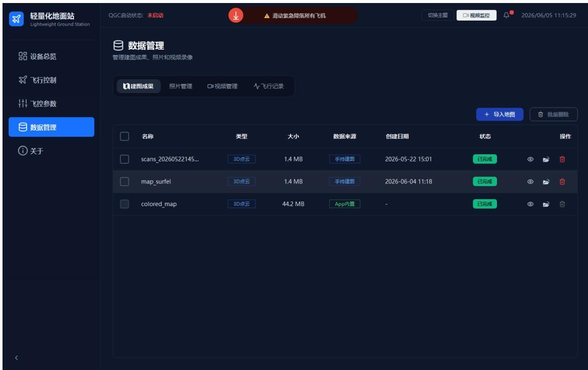
Task: Click the 44.2 MB size cell
Action: (293, 204)
